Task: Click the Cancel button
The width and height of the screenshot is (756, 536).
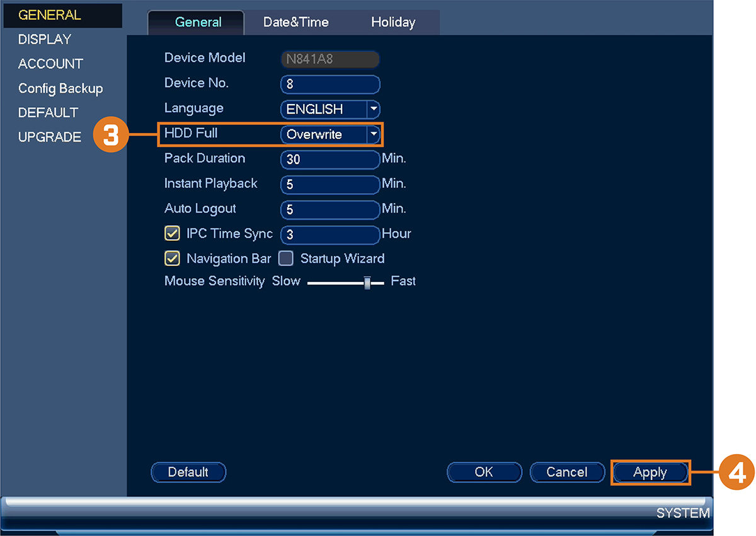Action: click(x=567, y=472)
